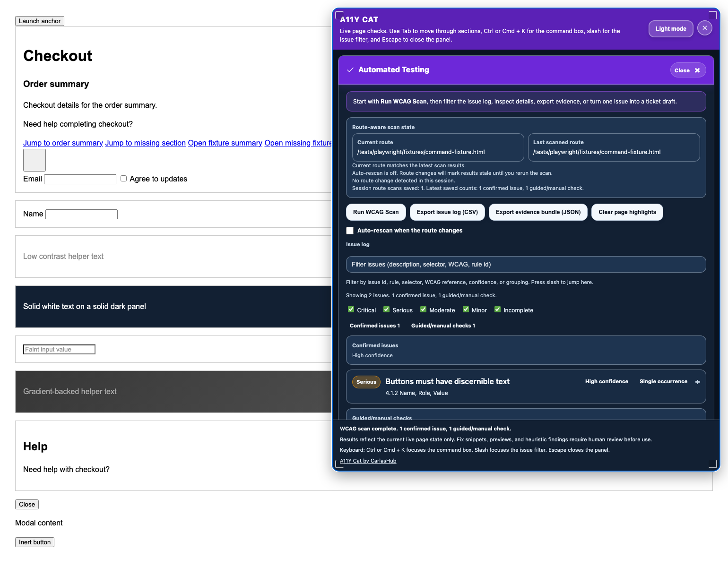The height and width of the screenshot is (567, 728).
Task: Click the checkmark icon beside Automated Testing
Action: 350,70
